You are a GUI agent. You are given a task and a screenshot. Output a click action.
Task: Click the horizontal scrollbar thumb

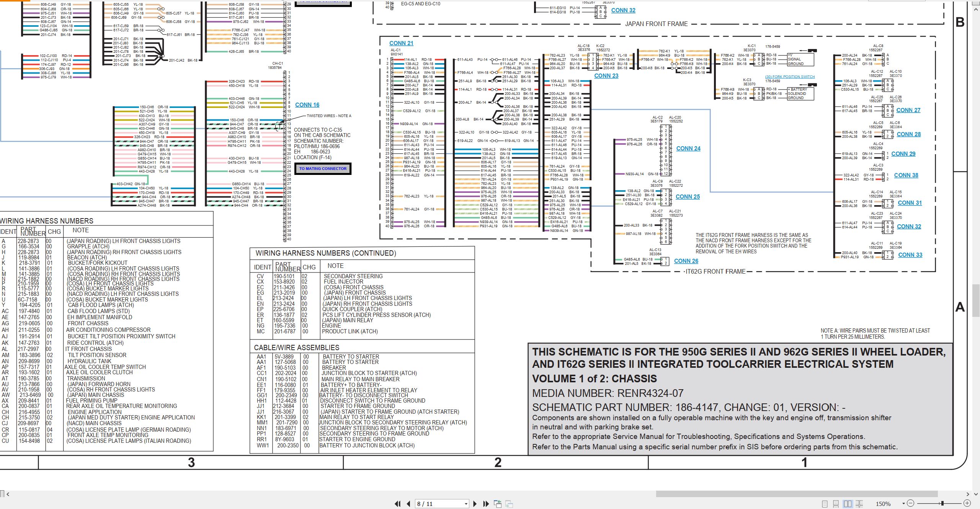click(x=797, y=494)
